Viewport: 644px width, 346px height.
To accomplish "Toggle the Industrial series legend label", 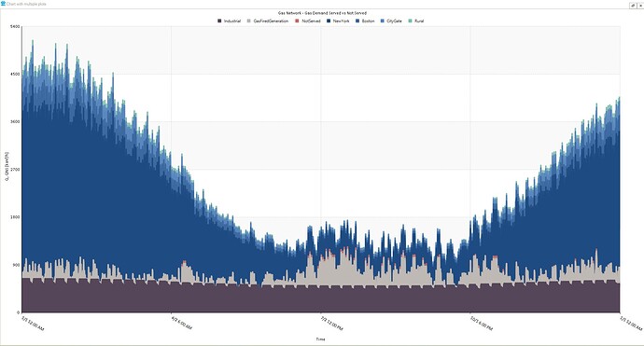I will click(232, 21).
